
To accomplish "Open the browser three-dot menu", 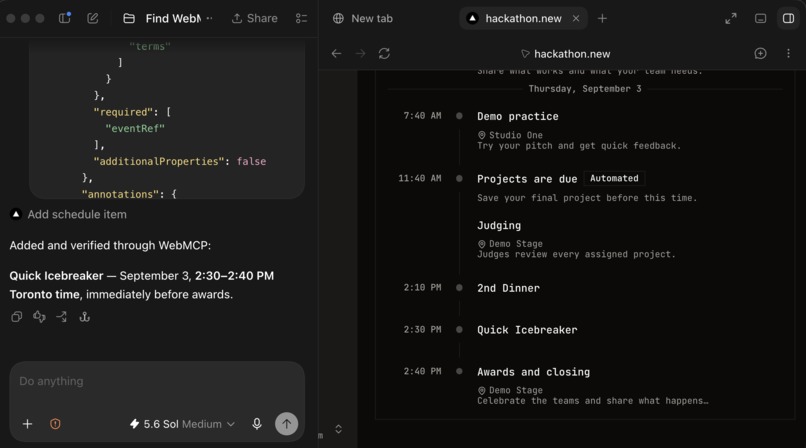I will coord(788,53).
